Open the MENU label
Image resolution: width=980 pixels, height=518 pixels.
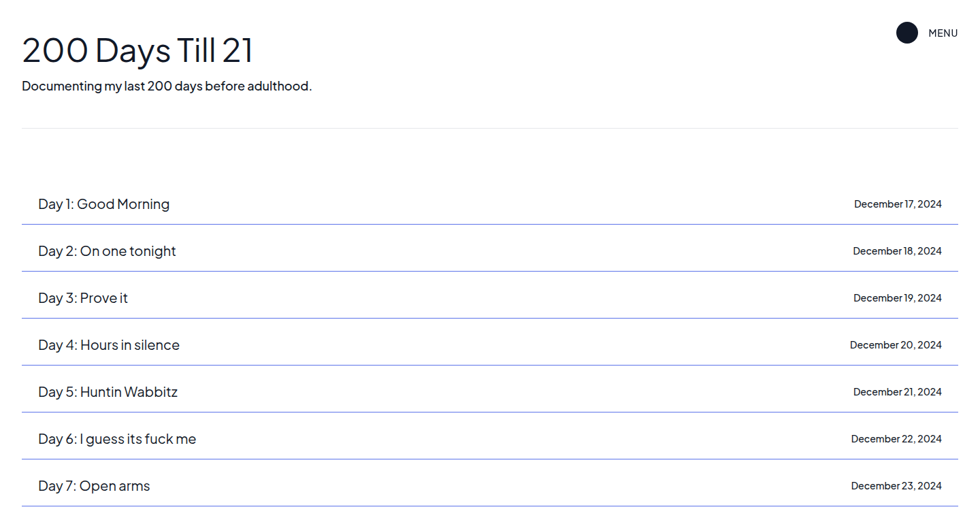pyautogui.click(x=943, y=33)
